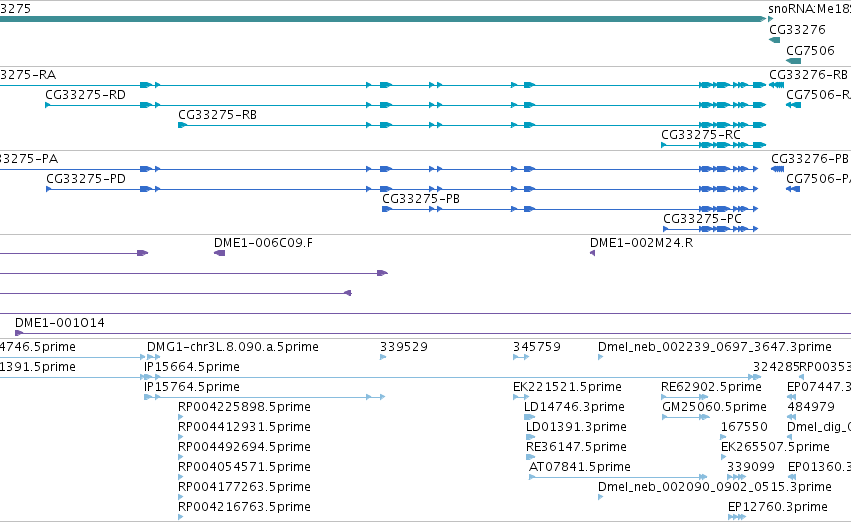Select EST 339099 label
This screenshot has width=851, height=522.
(x=751, y=468)
